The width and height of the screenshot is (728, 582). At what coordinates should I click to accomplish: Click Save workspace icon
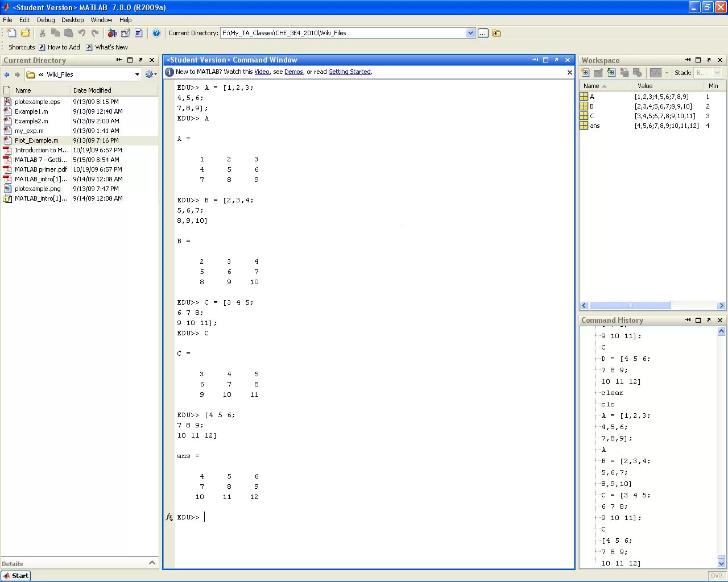624,73
